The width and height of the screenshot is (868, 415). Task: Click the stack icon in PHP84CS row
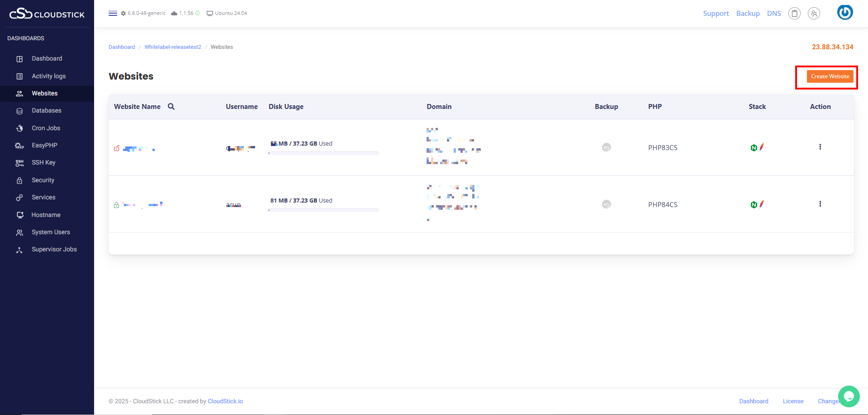tap(757, 204)
